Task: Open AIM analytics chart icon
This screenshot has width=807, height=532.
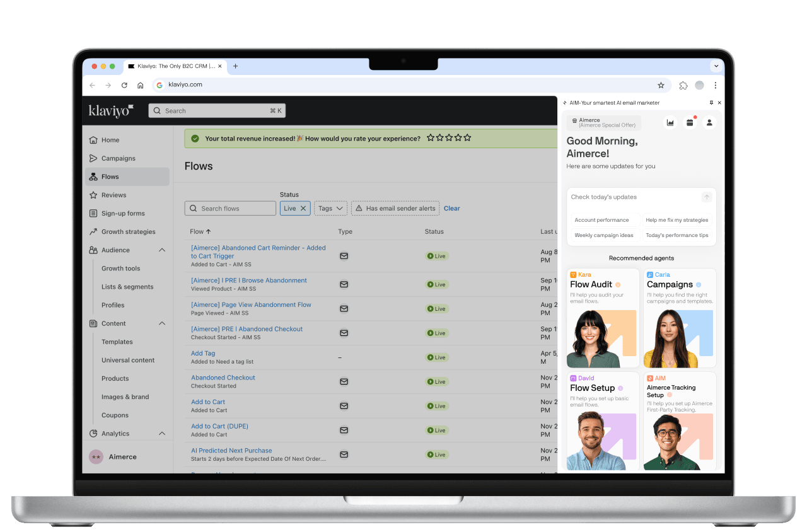Action: (x=670, y=123)
